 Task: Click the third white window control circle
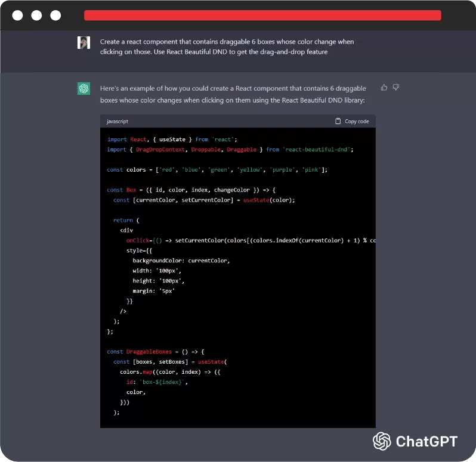pyautogui.click(x=55, y=15)
